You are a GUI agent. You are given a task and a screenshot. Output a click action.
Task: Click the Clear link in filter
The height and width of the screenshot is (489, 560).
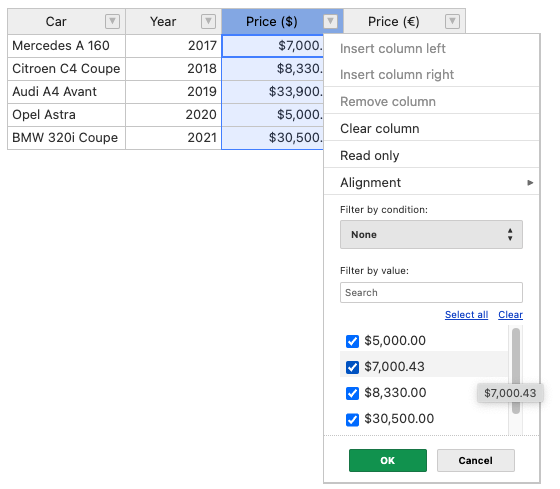510,315
